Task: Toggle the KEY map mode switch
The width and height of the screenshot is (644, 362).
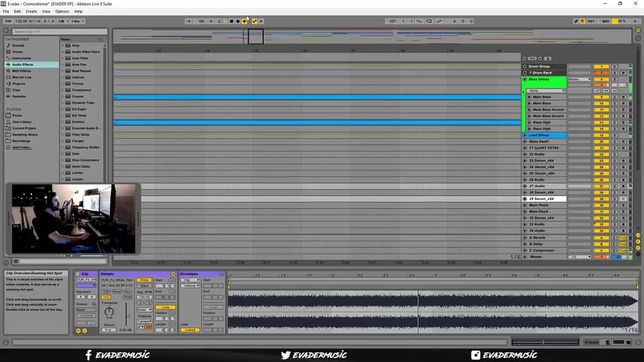Action: [591, 21]
